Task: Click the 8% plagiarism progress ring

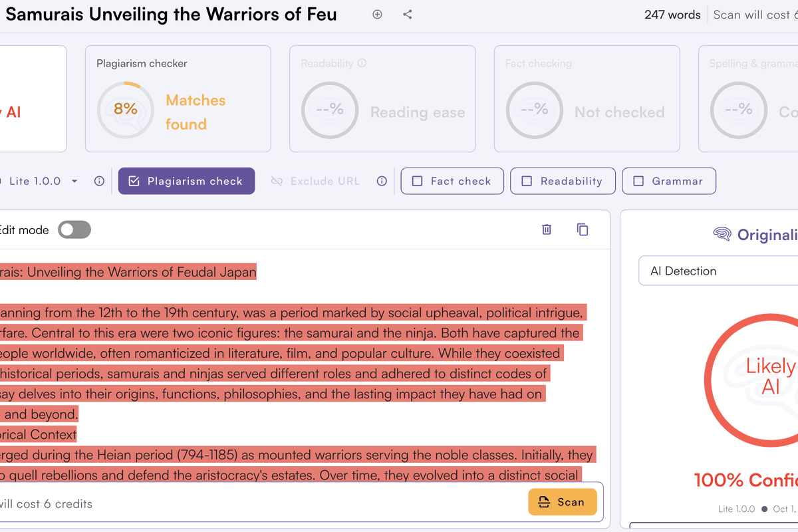Action: (x=125, y=109)
